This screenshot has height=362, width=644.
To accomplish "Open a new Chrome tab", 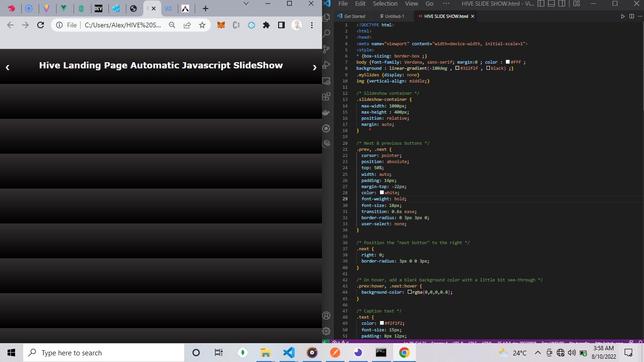I will (205, 8).
